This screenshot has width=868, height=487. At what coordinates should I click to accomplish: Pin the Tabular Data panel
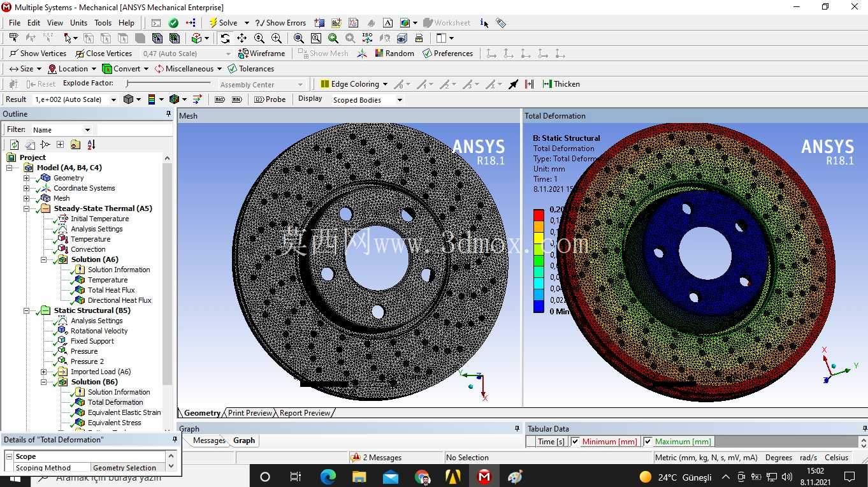(x=864, y=429)
